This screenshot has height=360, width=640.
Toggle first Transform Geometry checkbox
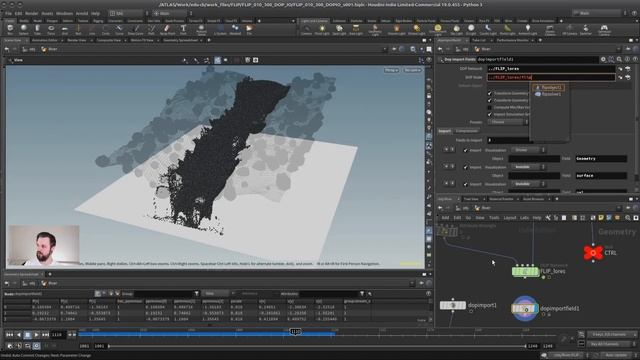pyautogui.click(x=489, y=93)
